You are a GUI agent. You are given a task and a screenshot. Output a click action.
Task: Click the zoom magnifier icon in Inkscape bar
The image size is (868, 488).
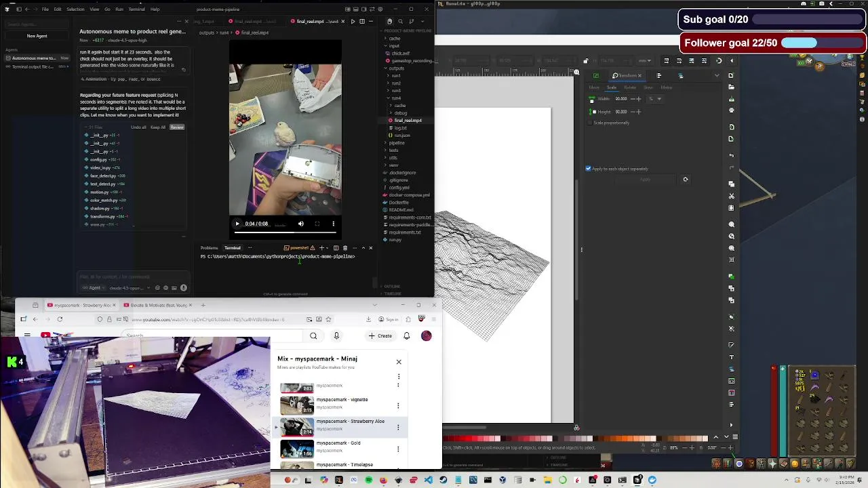click(x=731, y=224)
